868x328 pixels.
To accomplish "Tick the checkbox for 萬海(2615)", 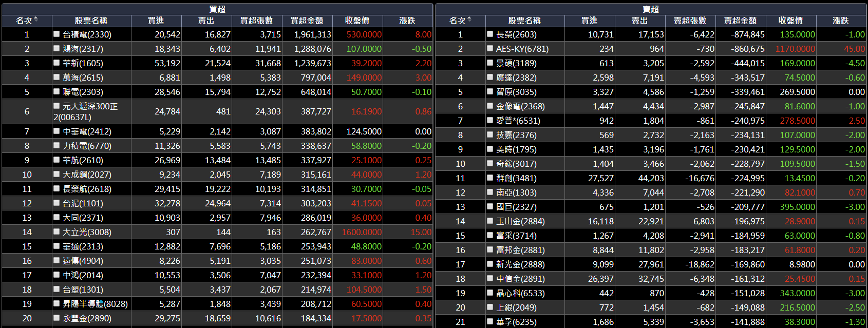I will point(57,77).
